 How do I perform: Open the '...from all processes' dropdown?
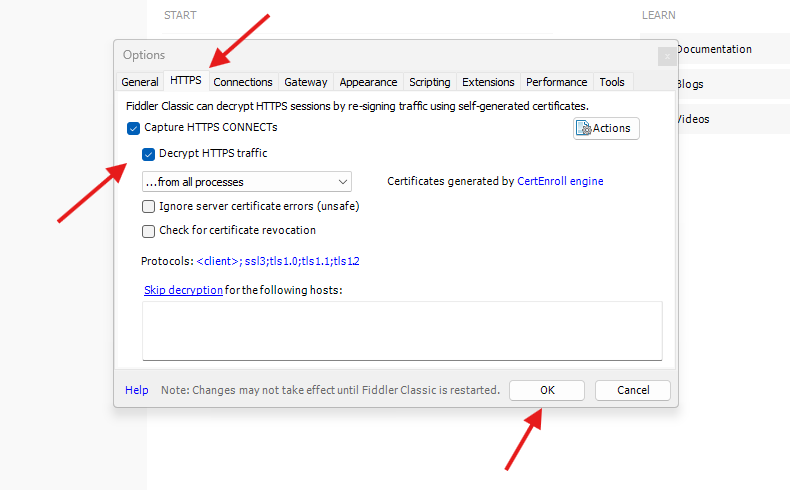point(246,182)
